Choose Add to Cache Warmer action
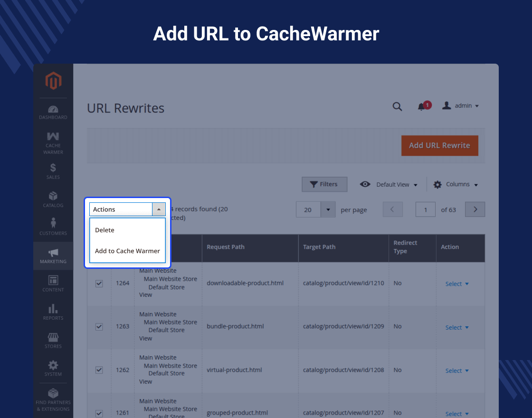Image resolution: width=532 pixels, height=418 pixels. [x=127, y=251]
